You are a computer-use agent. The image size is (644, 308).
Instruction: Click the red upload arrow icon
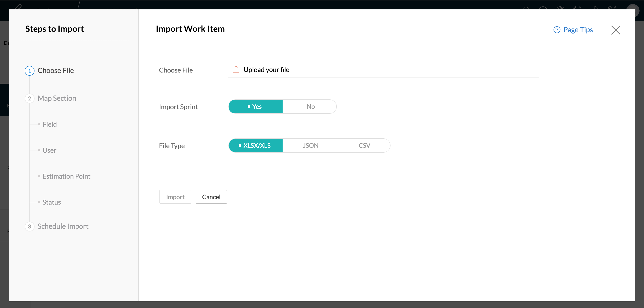tap(236, 69)
